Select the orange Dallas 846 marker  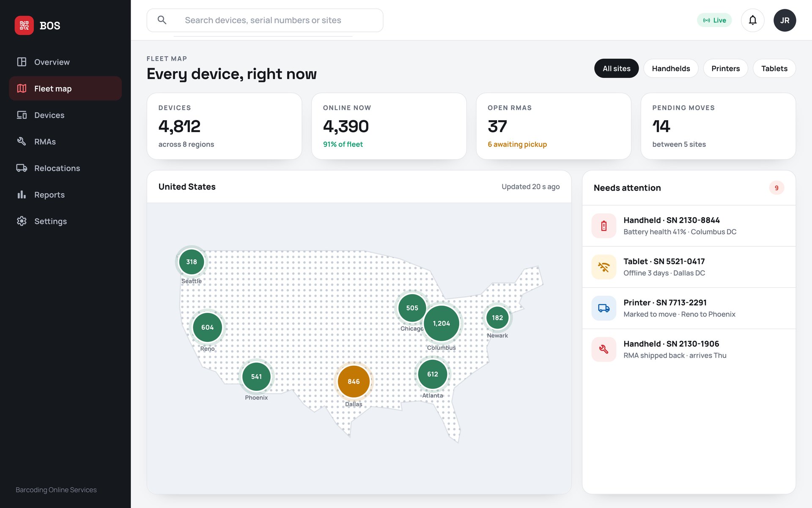tap(354, 381)
